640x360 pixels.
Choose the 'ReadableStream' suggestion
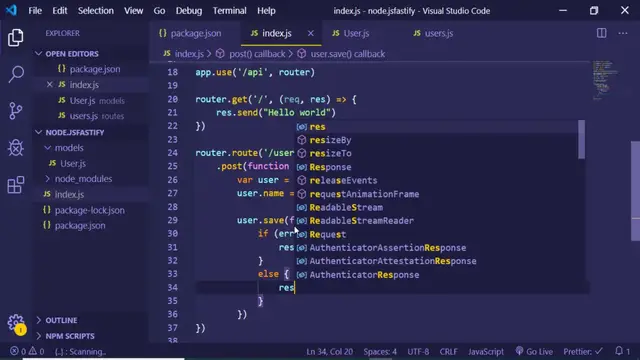coord(436,207)
